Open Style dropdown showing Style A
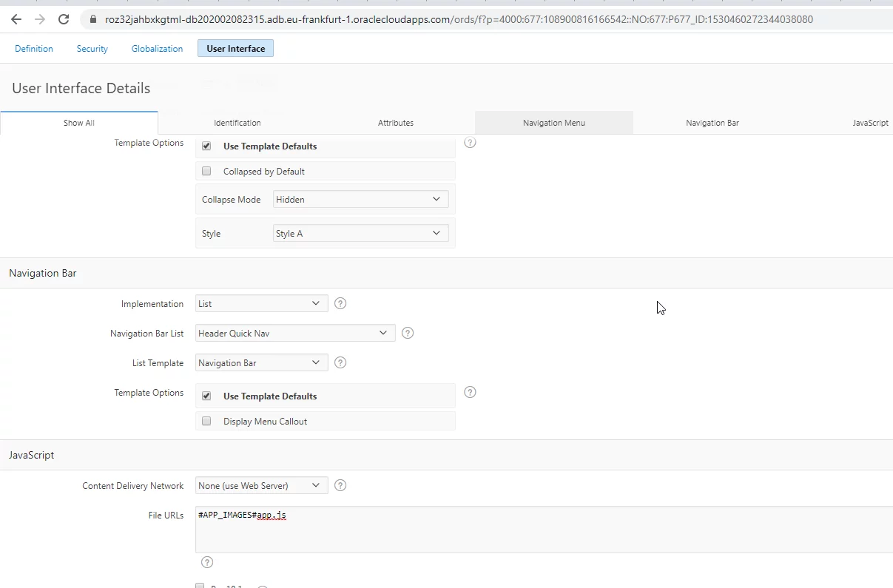This screenshot has height=588, width=893. [360, 233]
